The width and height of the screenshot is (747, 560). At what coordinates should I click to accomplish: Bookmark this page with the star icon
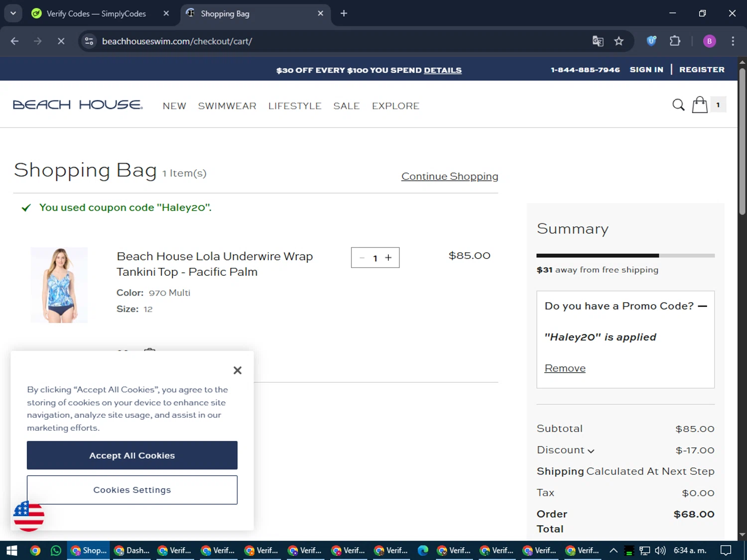pos(619,41)
